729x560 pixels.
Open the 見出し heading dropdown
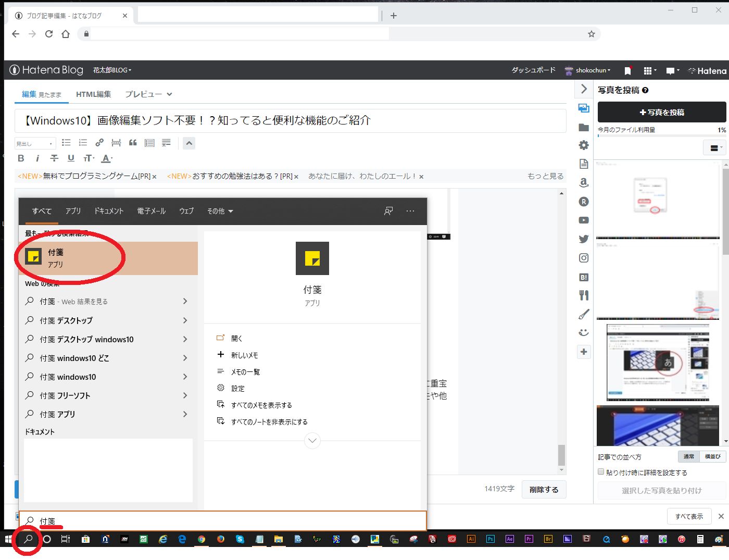tap(34, 142)
